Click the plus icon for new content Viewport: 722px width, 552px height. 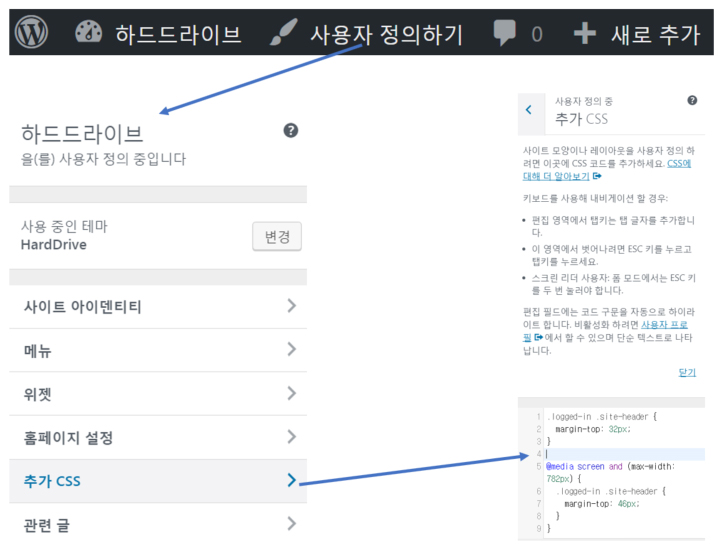tap(585, 34)
